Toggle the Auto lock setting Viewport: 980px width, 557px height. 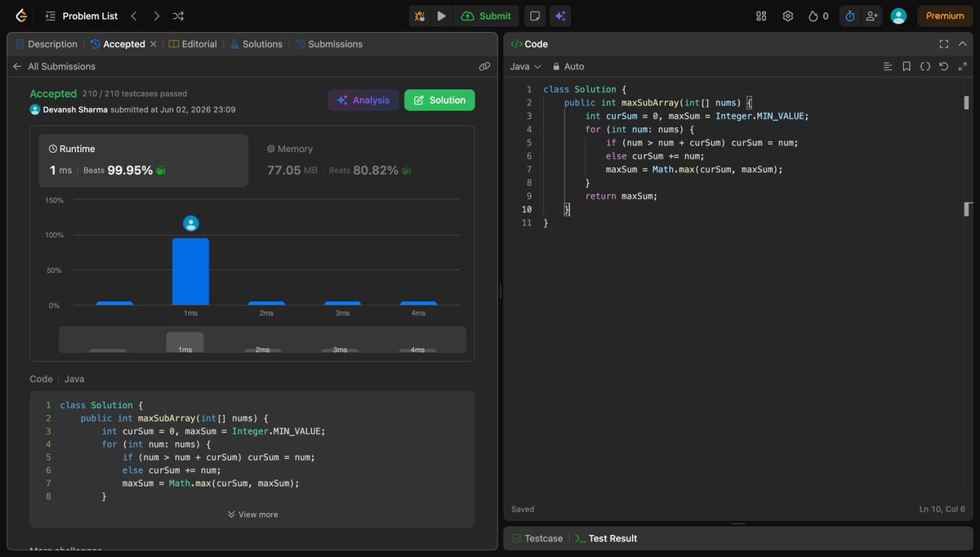point(568,66)
